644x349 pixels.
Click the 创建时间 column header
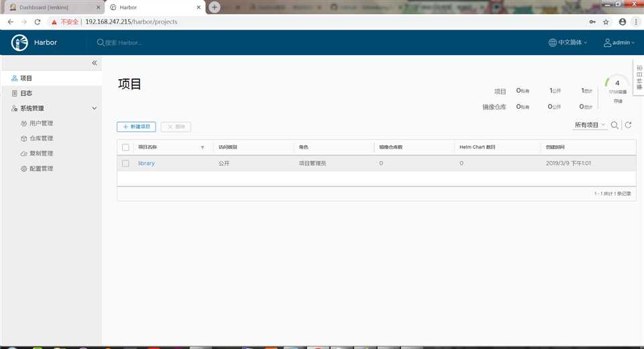point(555,147)
